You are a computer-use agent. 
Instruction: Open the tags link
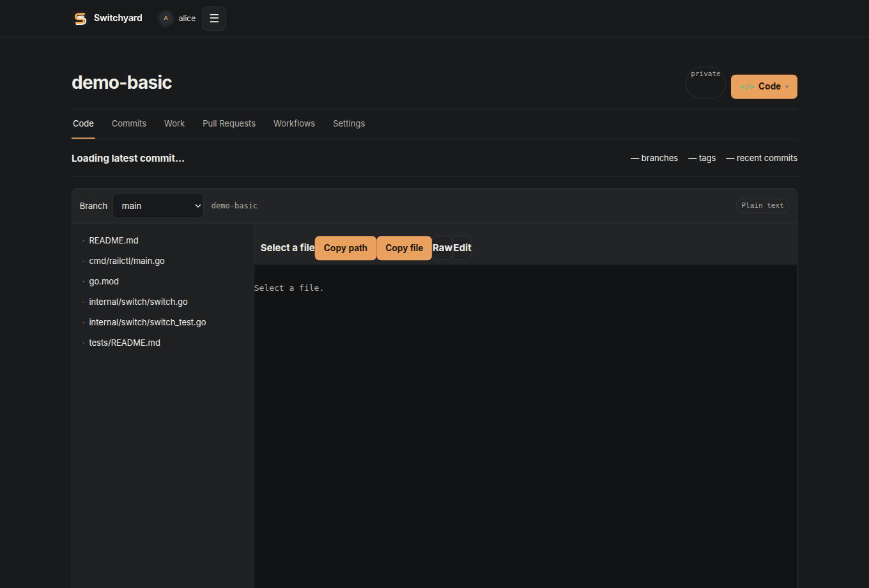pos(702,158)
